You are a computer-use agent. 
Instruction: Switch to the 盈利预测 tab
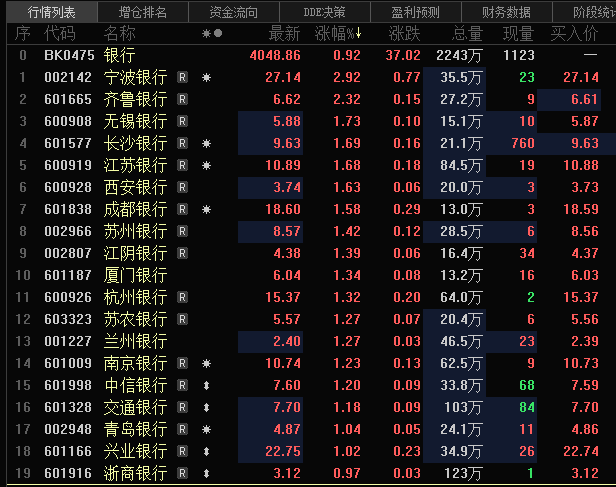[416, 12]
